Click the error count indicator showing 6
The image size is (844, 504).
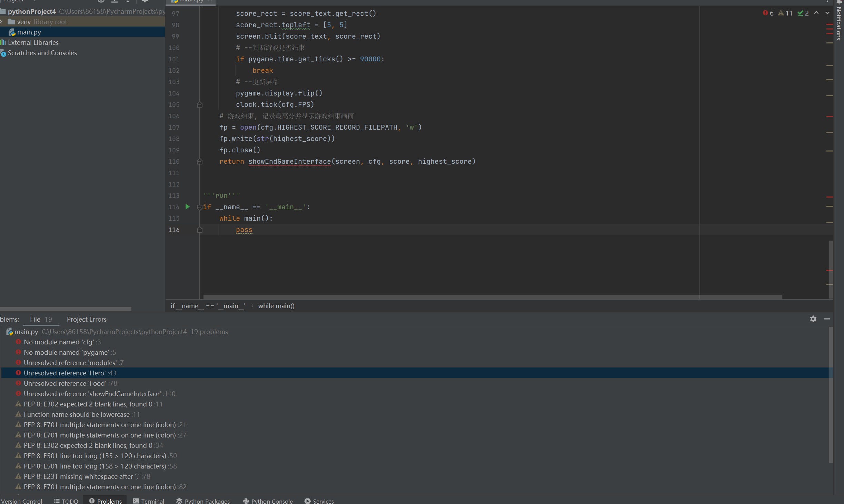(x=768, y=13)
